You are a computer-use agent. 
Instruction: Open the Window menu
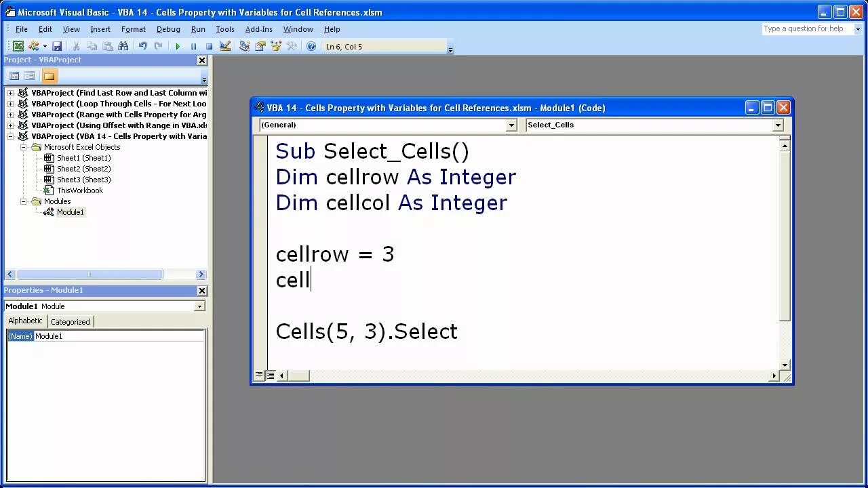pyautogui.click(x=298, y=29)
